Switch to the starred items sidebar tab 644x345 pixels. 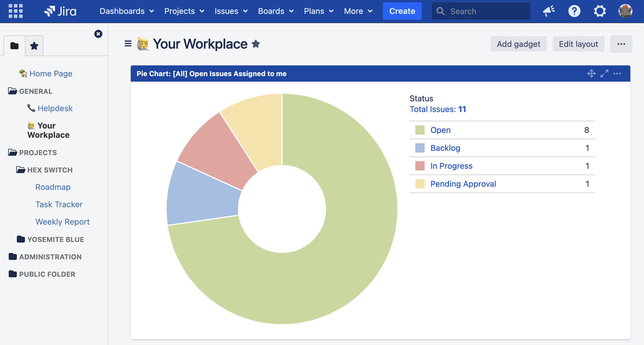pos(34,45)
